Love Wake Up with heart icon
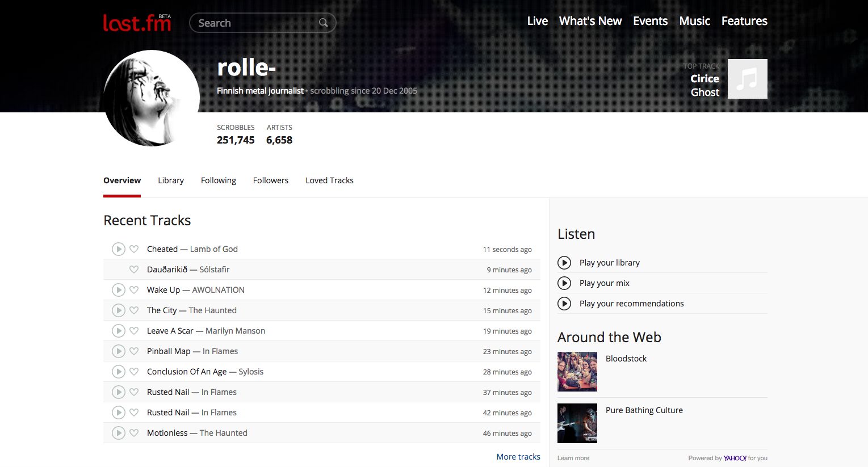Screen dimensions: 868x467 [134, 290]
